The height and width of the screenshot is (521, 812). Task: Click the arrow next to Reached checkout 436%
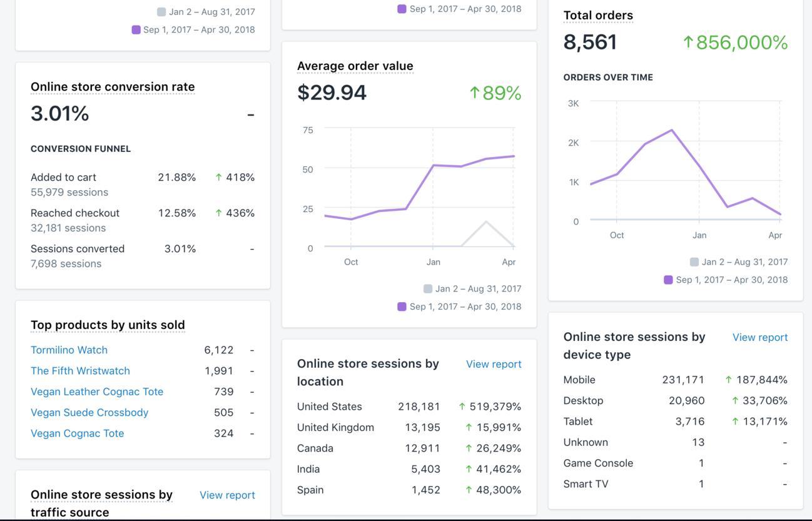click(218, 213)
